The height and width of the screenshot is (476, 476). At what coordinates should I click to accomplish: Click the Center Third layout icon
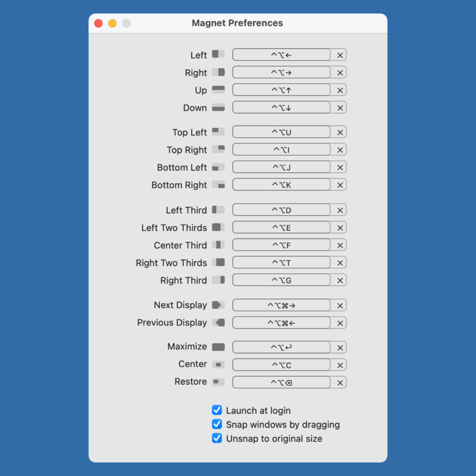(x=218, y=245)
